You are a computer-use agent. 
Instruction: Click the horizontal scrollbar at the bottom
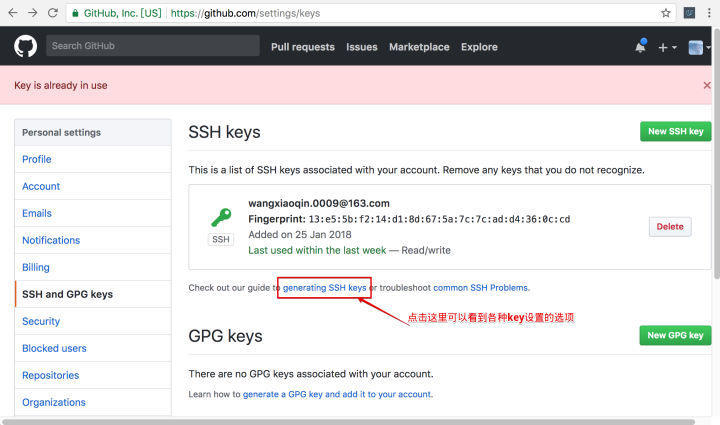(348, 422)
